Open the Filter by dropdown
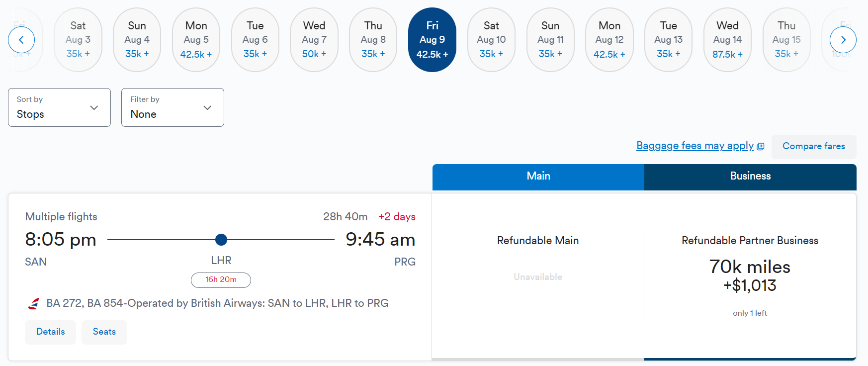 (172, 107)
